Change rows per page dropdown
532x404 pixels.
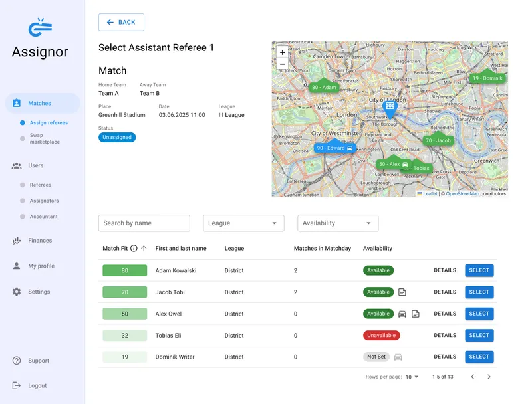tap(412, 377)
